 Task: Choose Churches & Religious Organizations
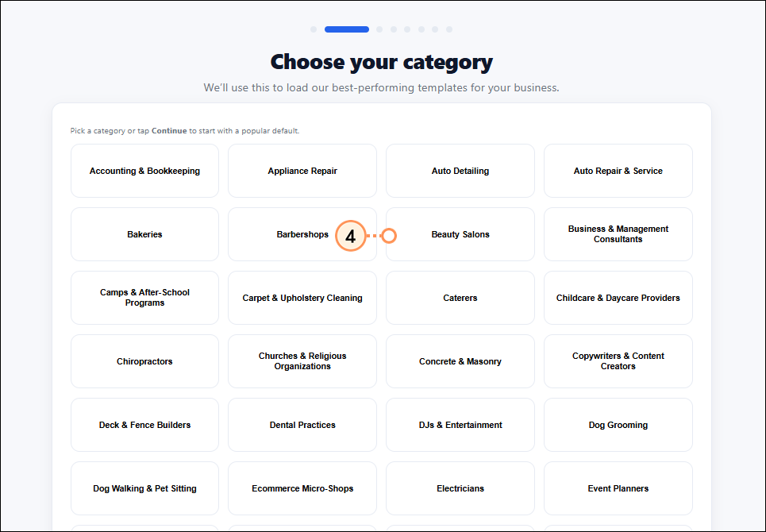pos(302,361)
